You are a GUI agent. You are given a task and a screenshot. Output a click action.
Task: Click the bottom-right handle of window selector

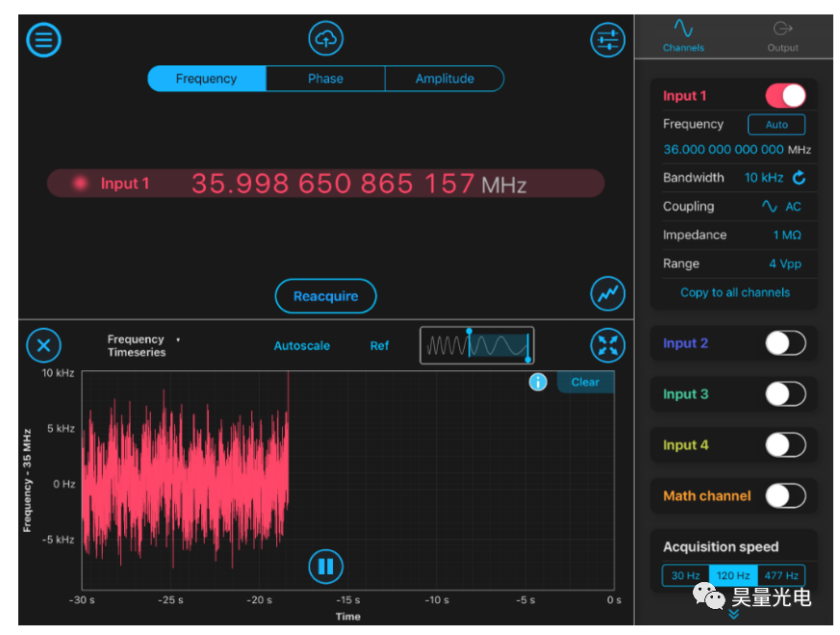[x=528, y=360]
